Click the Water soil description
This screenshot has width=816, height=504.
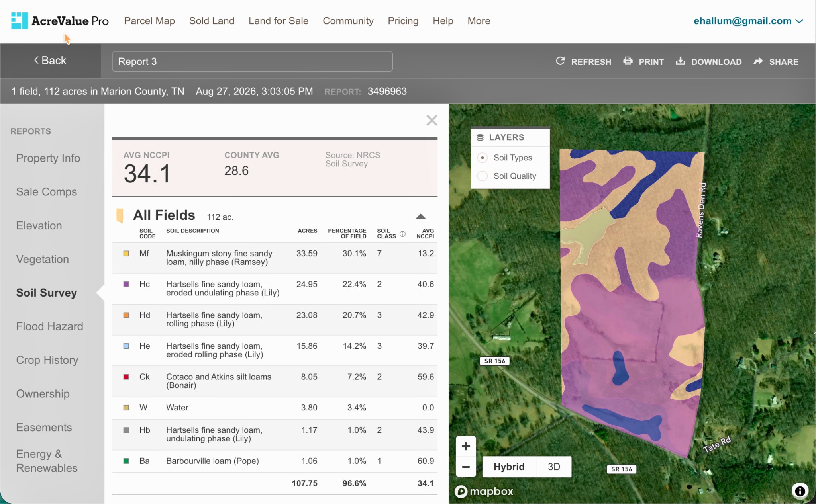pos(177,407)
